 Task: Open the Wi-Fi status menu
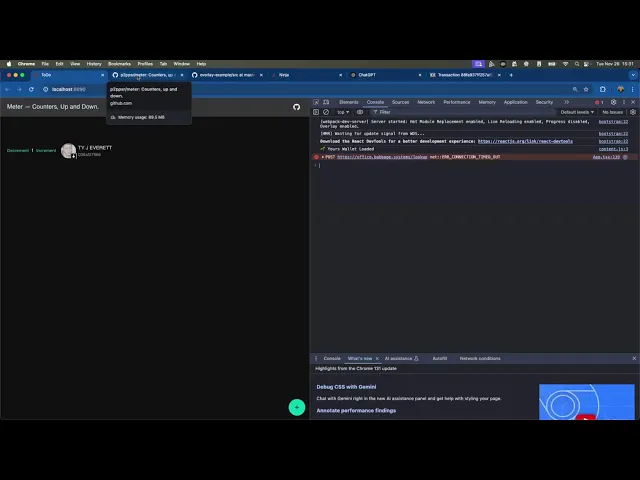pos(565,64)
